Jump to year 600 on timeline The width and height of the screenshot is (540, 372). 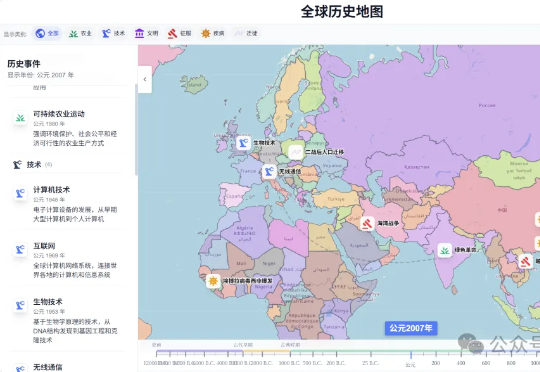[x=486, y=363]
